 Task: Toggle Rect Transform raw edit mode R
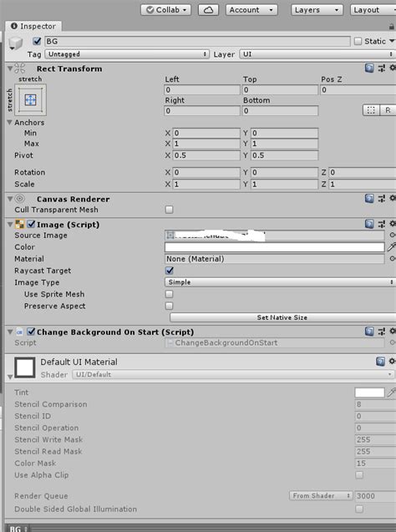(388, 110)
